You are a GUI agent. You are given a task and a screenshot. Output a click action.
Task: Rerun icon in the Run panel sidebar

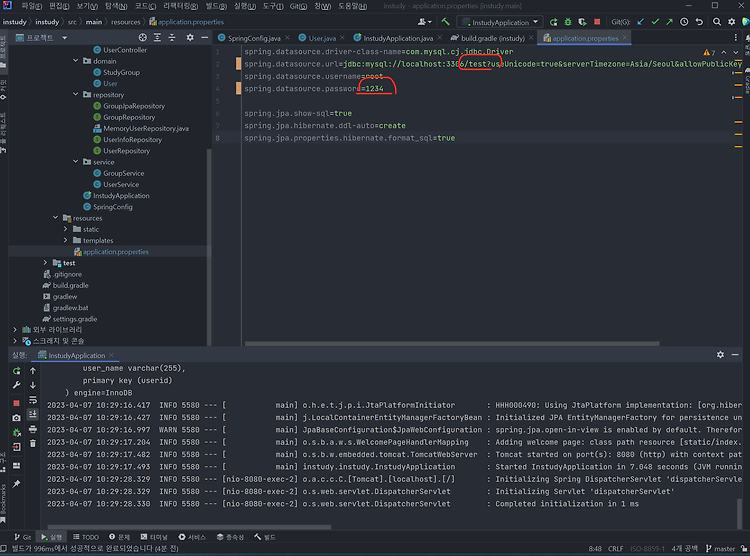click(17, 371)
